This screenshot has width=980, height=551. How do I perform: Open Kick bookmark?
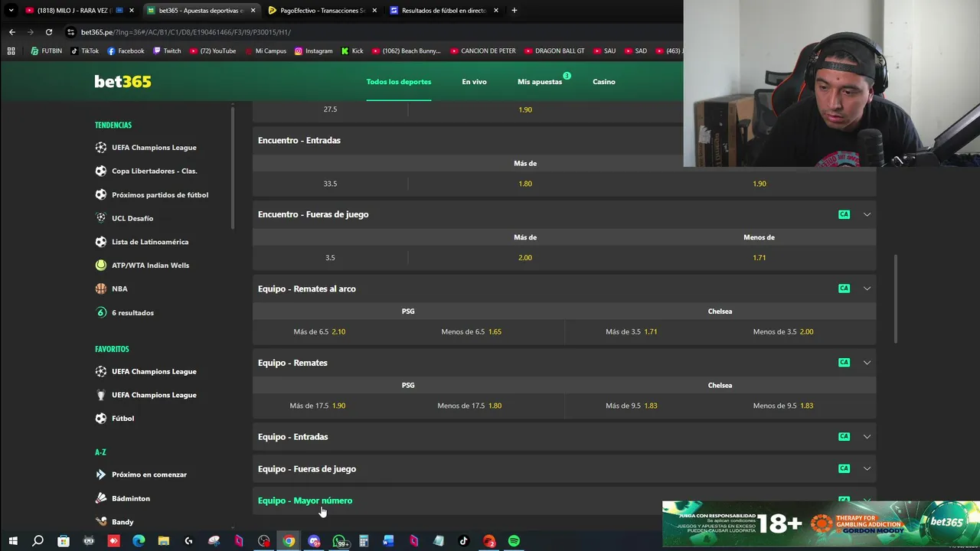point(352,51)
